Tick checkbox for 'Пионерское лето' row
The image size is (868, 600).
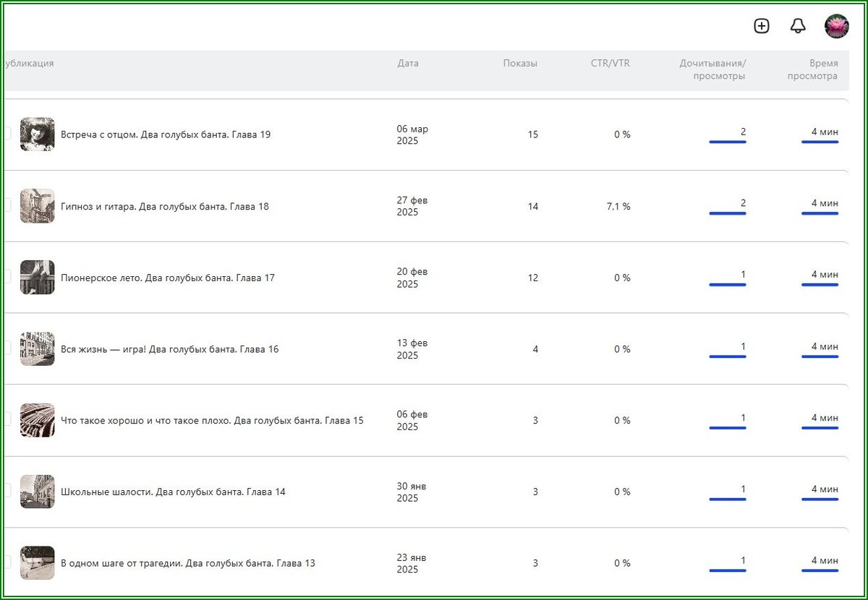[7, 278]
